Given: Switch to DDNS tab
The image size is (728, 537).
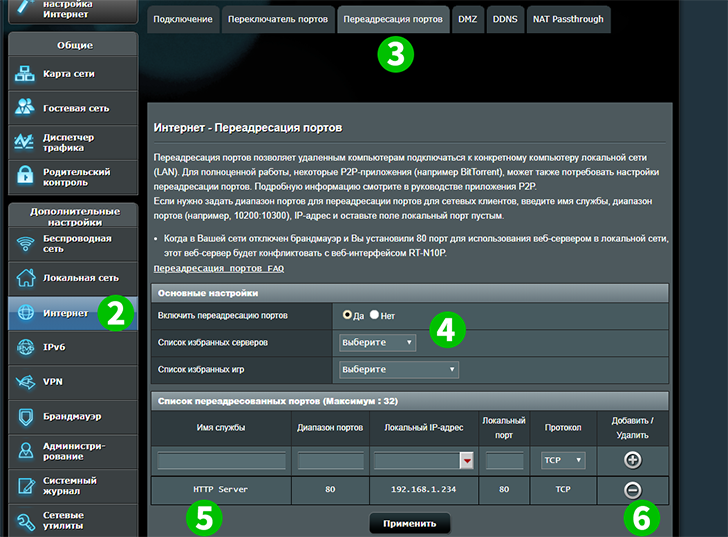Looking at the screenshot, I should [x=505, y=19].
